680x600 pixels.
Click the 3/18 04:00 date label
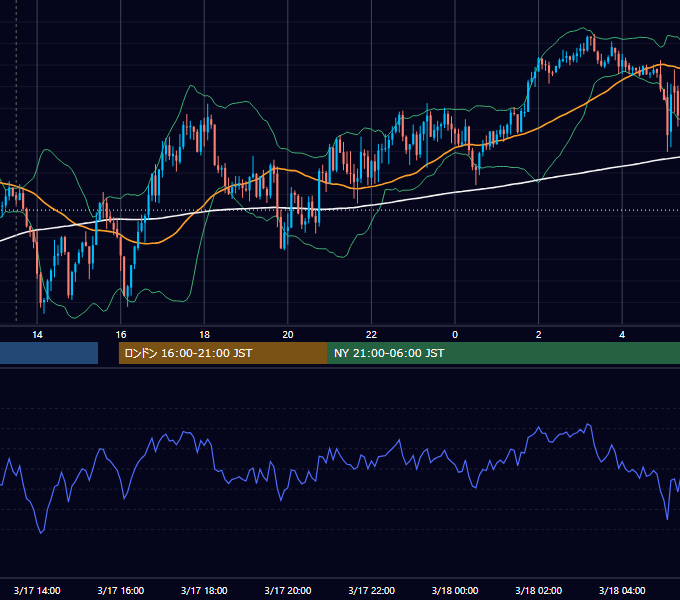click(x=622, y=590)
